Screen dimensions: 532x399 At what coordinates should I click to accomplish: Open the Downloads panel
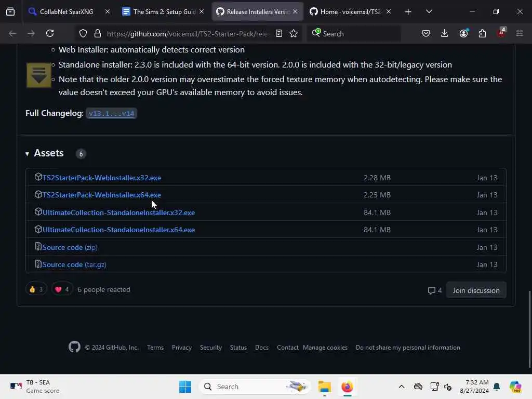(x=445, y=33)
